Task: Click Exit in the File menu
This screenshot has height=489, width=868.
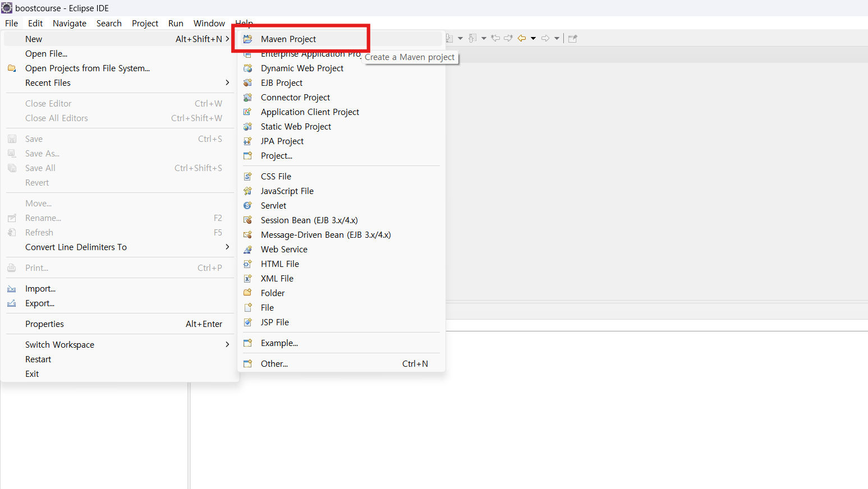Action: point(119,374)
